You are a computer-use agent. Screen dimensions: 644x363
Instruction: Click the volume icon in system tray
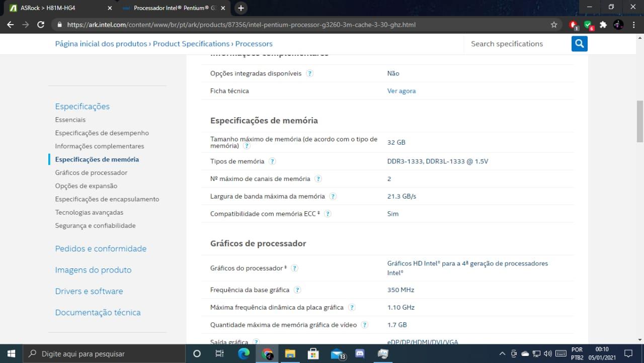tap(548, 353)
